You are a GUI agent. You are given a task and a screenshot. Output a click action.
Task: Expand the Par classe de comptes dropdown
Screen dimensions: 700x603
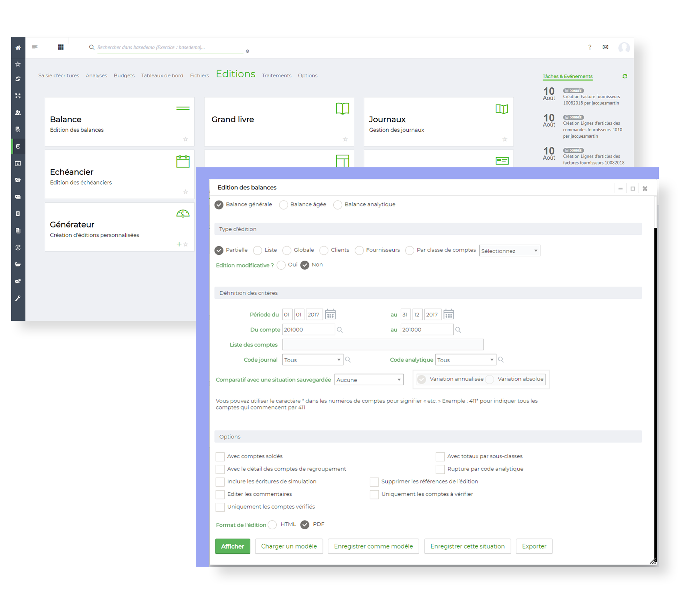tap(510, 251)
